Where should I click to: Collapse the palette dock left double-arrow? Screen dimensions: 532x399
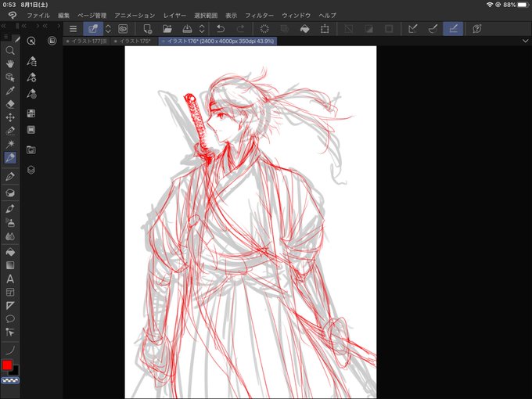[x=3, y=26]
